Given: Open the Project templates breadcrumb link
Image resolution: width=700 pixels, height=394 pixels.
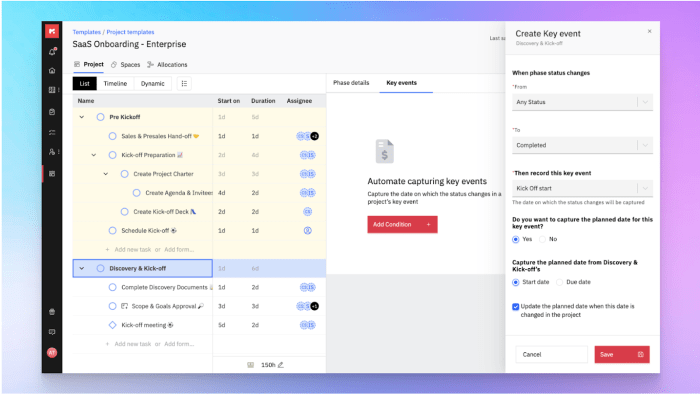Looking at the screenshot, I should (130, 32).
